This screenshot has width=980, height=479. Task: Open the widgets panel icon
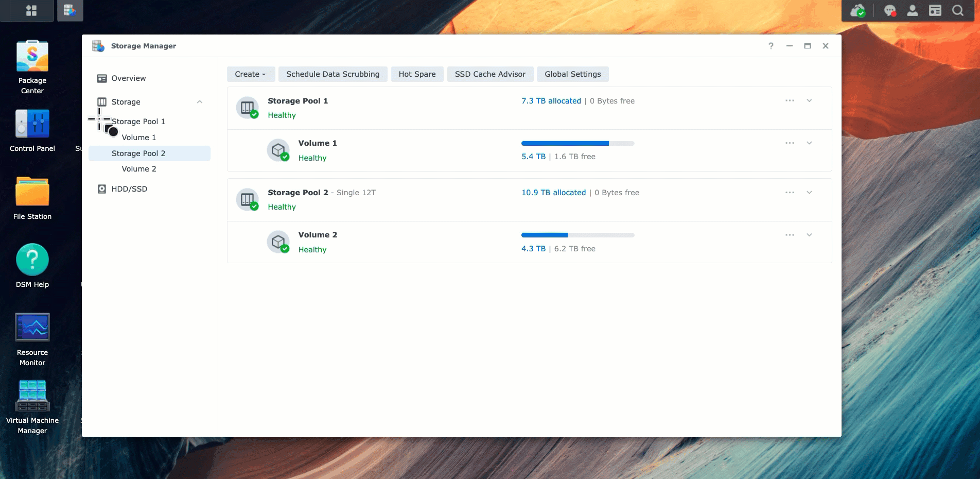[x=935, y=11]
